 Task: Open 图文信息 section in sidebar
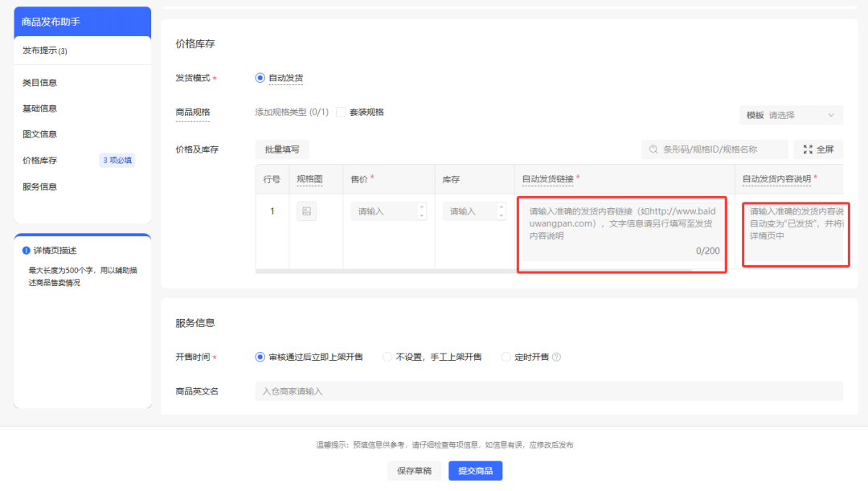[39, 134]
